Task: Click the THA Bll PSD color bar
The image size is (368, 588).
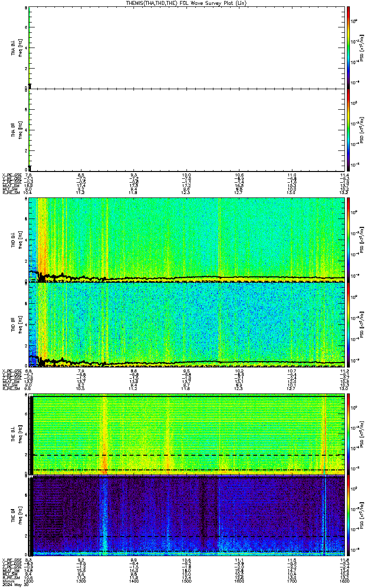Action: (x=348, y=130)
